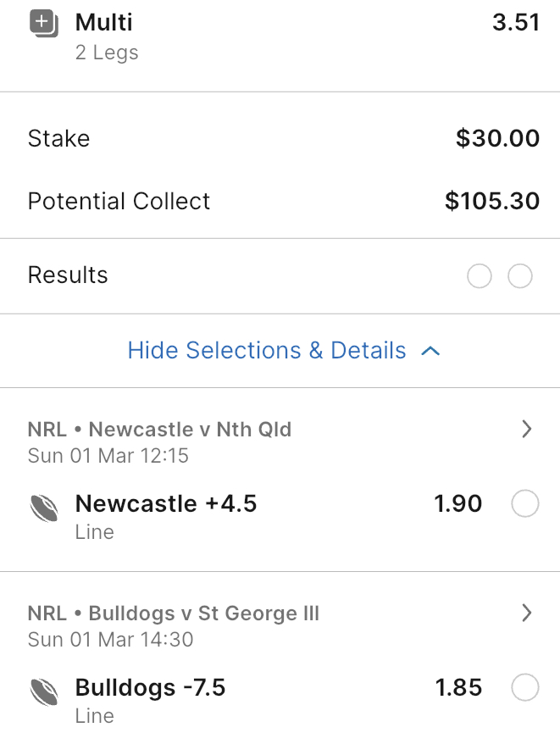Select the Bulldogs -7.5 selection name
Viewport: 560px width, 744px height.
[151, 687]
